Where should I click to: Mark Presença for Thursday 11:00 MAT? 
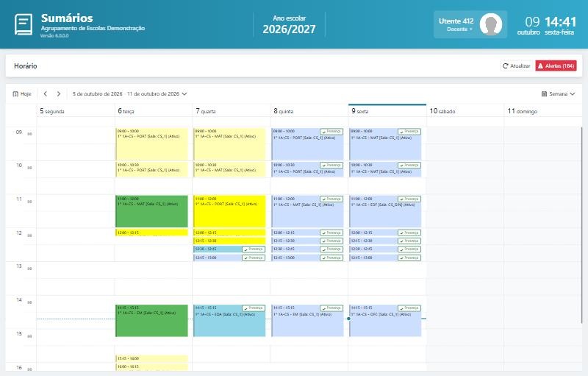click(x=331, y=199)
